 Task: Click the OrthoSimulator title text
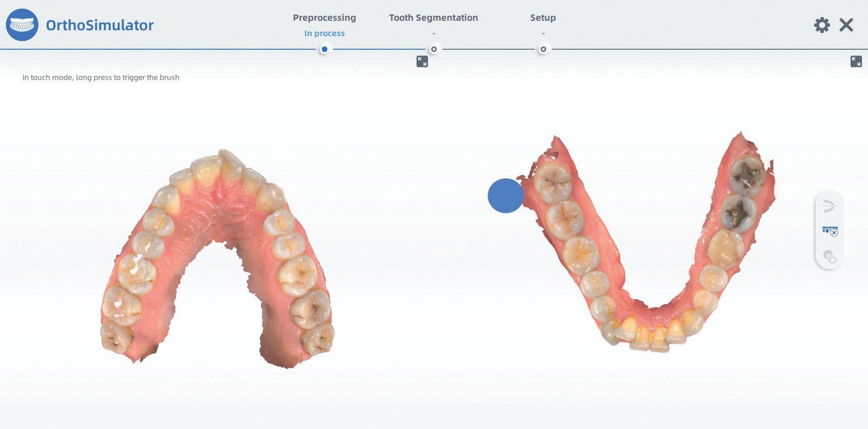[100, 25]
